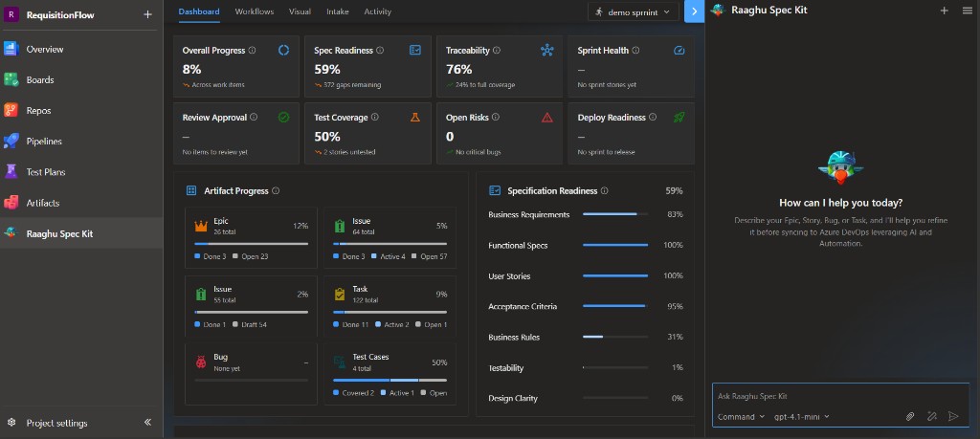This screenshot has height=439, width=980.
Task: Click the Spec Readiness checklist icon
Action: (x=415, y=50)
